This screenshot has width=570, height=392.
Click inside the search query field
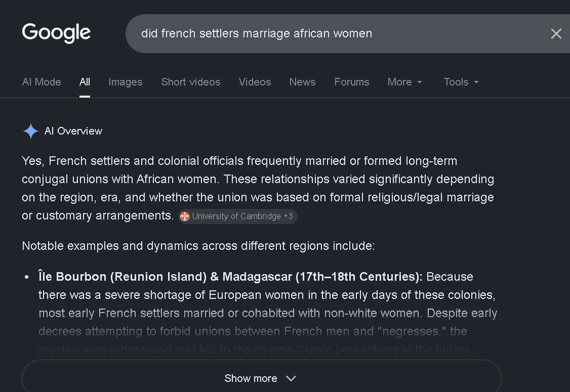tap(338, 33)
